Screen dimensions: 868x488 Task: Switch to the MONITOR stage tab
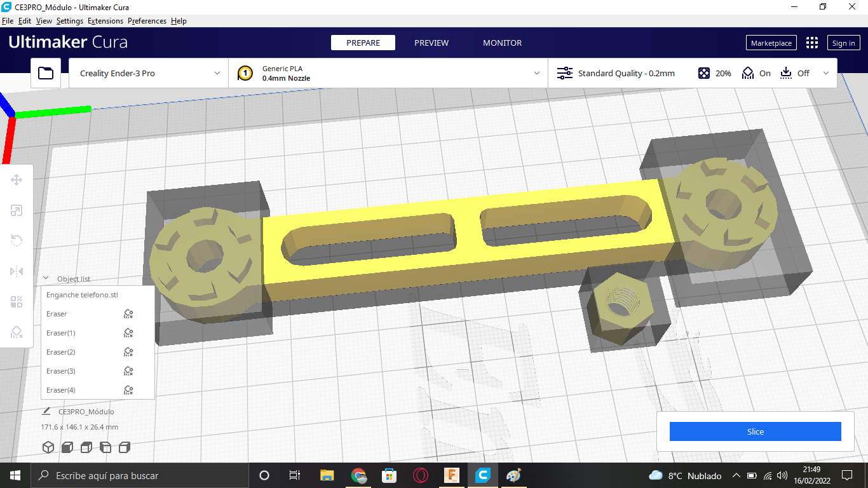pyautogui.click(x=502, y=43)
